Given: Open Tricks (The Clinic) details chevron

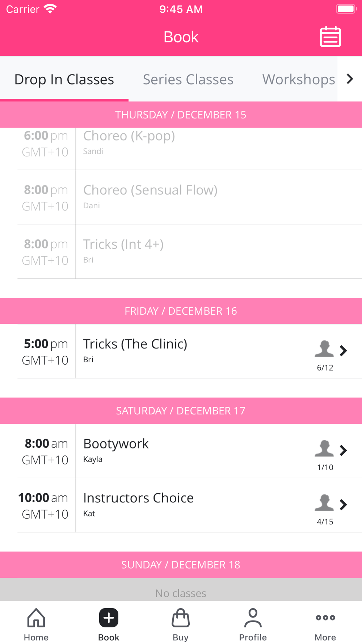Looking at the screenshot, I should point(344,351).
